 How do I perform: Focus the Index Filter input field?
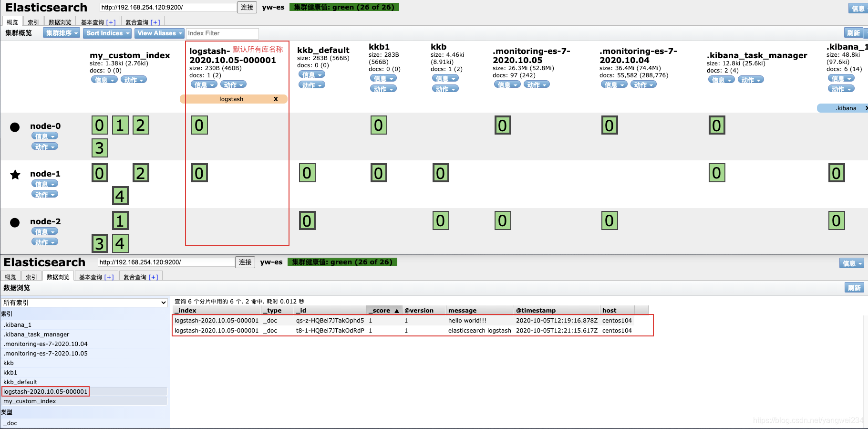pos(222,33)
